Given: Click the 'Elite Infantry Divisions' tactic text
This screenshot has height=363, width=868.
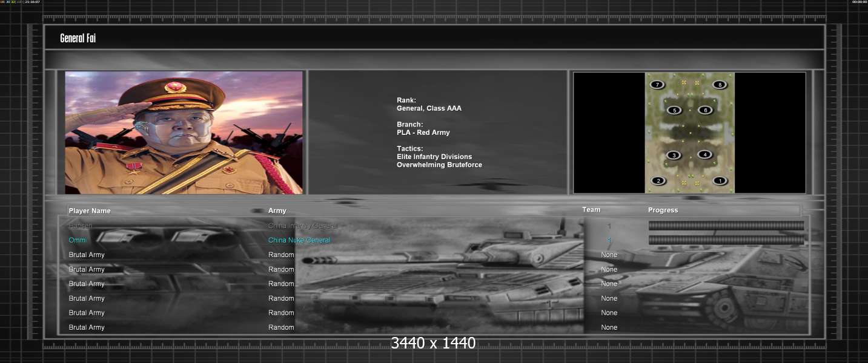Looking at the screenshot, I should click(434, 157).
